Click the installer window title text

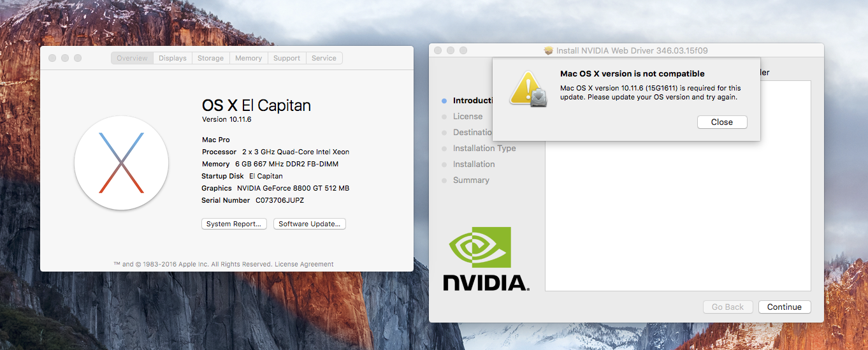pos(632,50)
